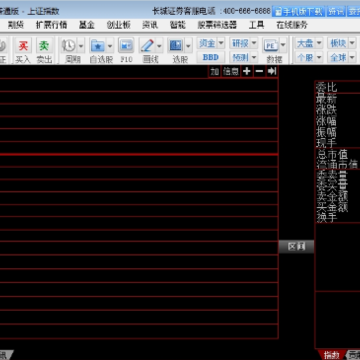Click the 资金 toolbar button
Viewport: 360px width, 360px height.
pyautogui.click(x=207, y=43)
